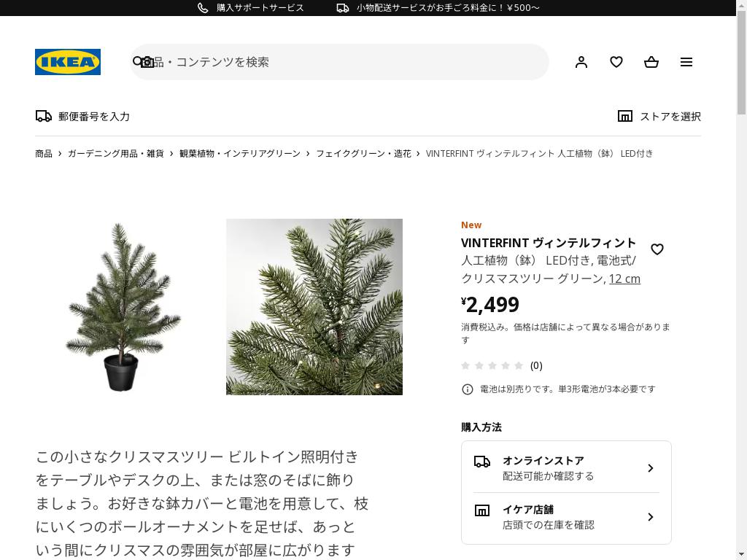Click the battery info circle icon

468,389
